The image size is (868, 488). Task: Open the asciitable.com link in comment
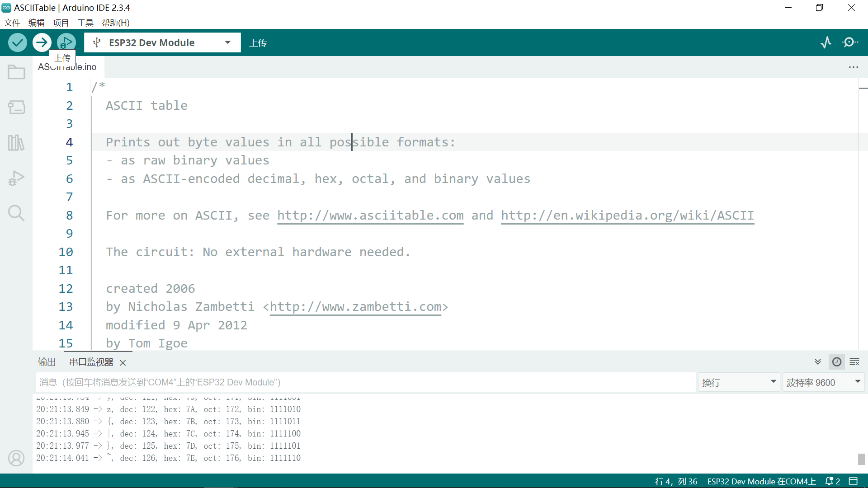tap(370, 216)
